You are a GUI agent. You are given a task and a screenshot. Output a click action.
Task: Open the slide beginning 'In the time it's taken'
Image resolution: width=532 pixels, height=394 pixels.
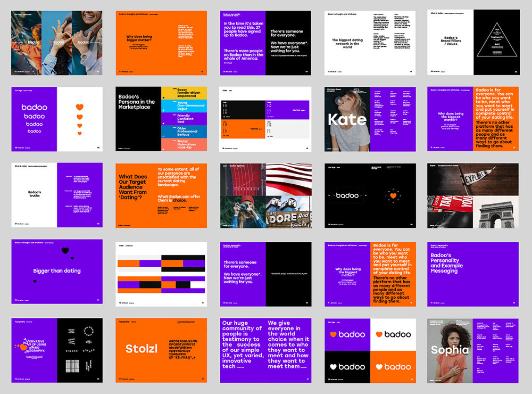[x=265, y=43]
